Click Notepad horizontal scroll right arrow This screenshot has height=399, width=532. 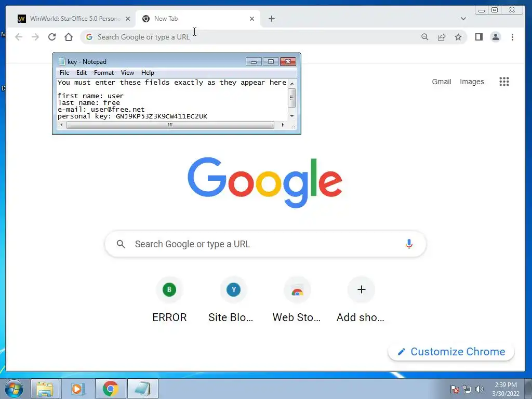point(283,125)
